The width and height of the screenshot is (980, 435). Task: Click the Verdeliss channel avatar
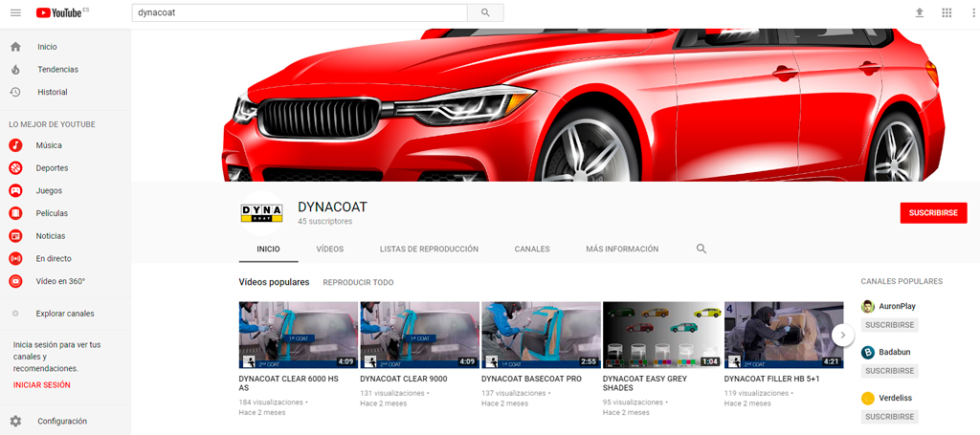point(867,398)
